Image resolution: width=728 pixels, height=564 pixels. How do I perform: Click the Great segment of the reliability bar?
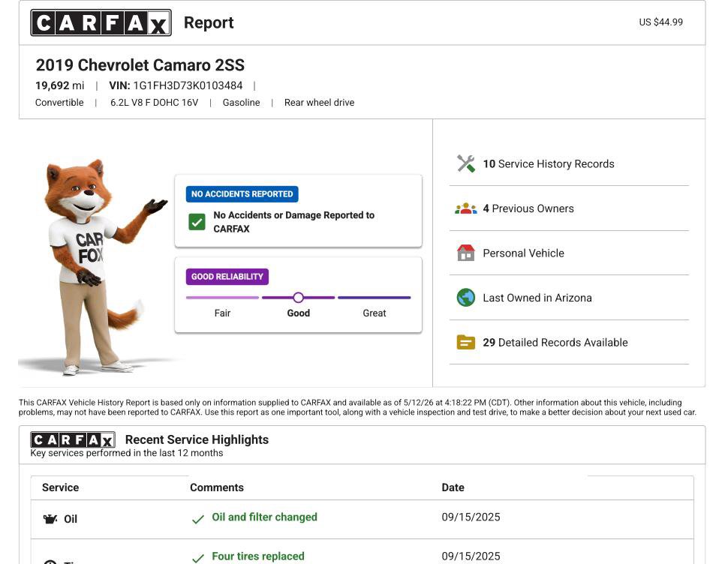375,298
